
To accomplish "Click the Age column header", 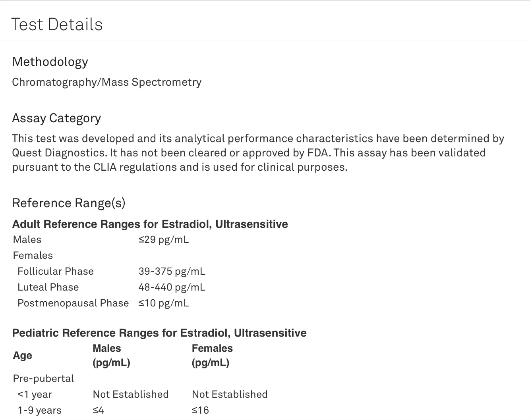I will (23, 356).
